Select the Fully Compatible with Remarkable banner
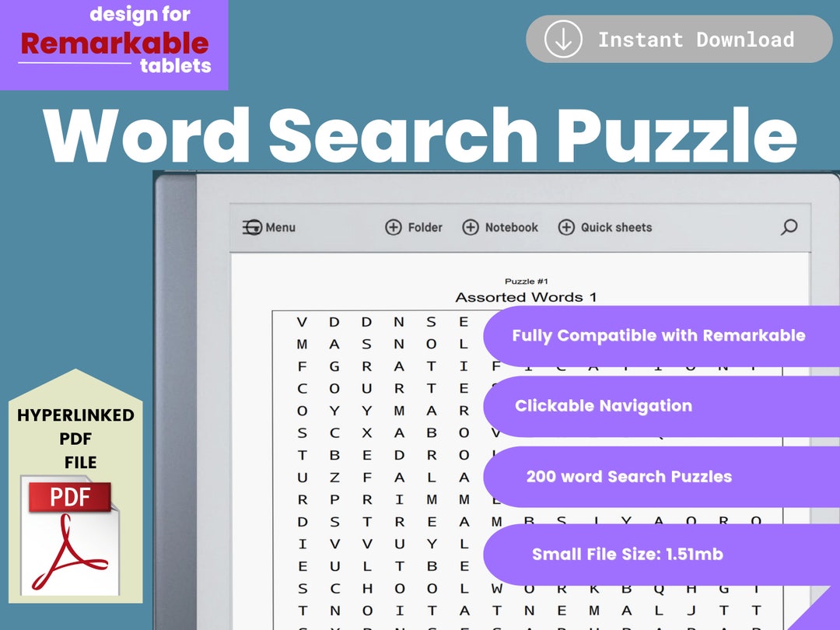This screenshot has width=840, height=630. [x=657, y=335]
